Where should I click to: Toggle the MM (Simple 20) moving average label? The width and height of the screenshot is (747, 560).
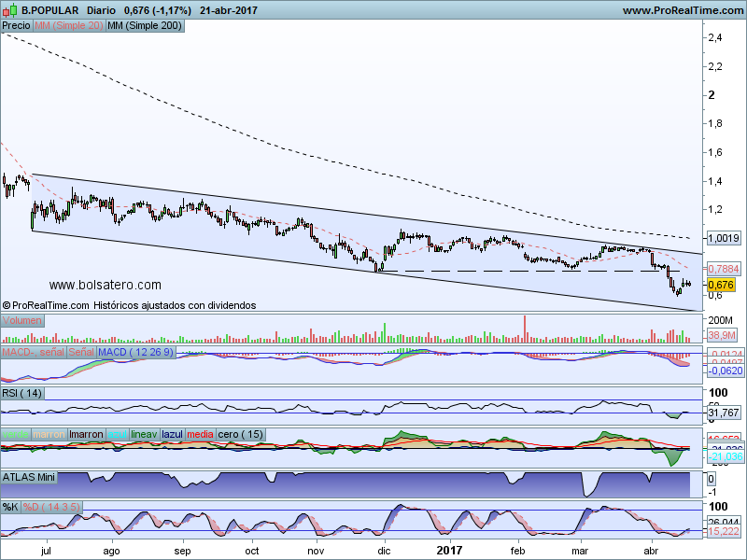(68, 26)
